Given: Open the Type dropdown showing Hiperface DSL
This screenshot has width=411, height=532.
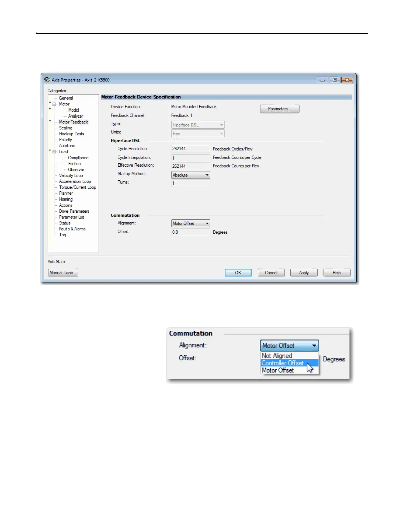Looking at the screenshot, I should coord(197,125).
